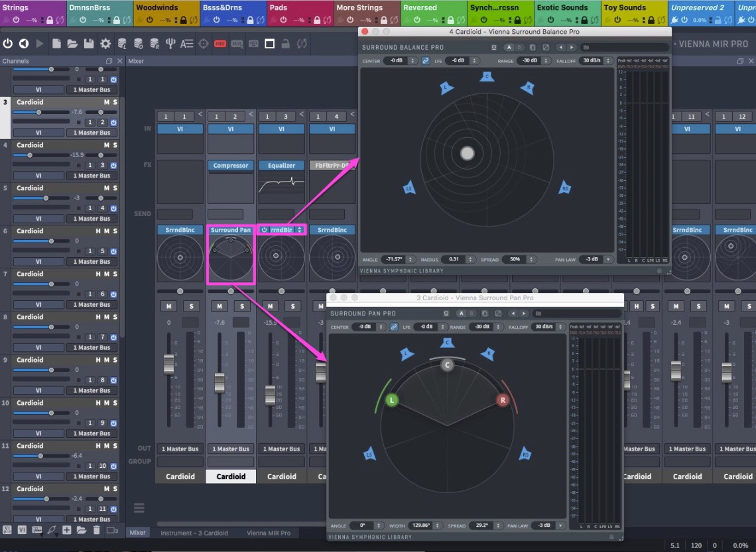The image size is (756, 552).
Task: Open the Vienna MIR Pro bottom tab
Action: point(269,533)
